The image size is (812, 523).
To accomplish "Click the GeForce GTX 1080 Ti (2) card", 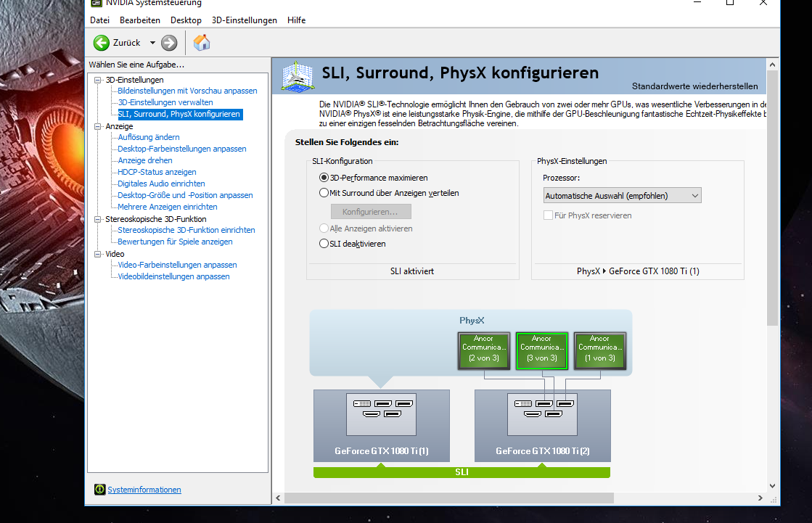I will pyautogui.click(x=543, y=426).
